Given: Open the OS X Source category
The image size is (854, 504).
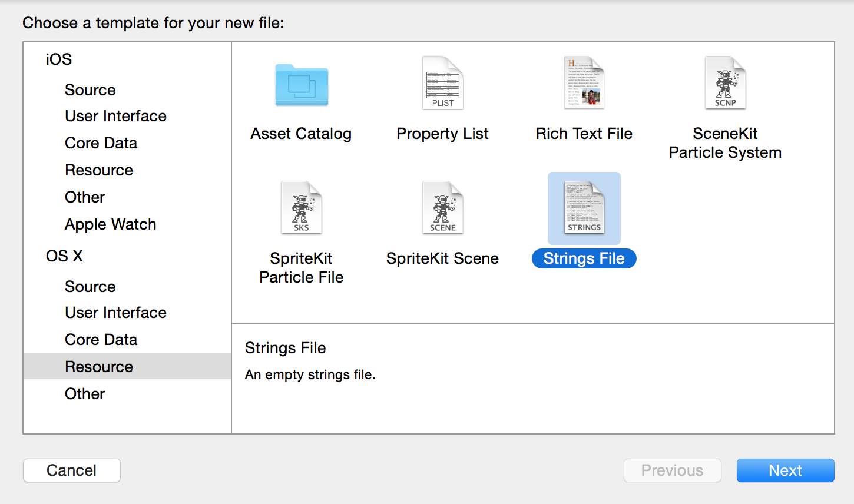Looking at the screenshot, I should coord(90,286).
